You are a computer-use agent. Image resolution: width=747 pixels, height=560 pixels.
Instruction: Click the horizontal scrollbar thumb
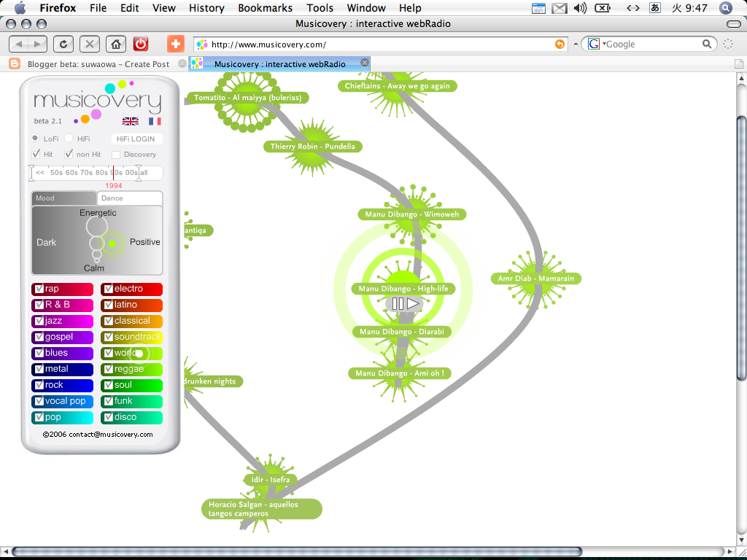point(297,551)
